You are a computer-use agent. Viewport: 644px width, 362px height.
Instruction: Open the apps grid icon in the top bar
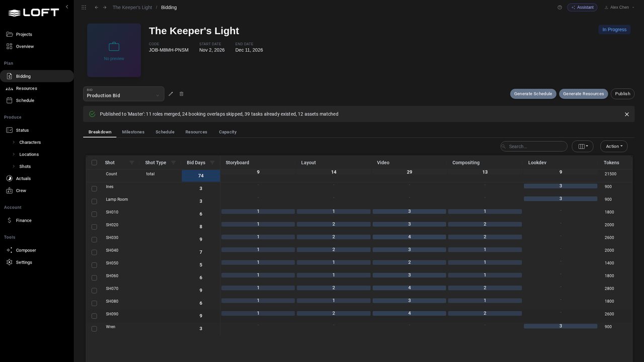[84, 8]
